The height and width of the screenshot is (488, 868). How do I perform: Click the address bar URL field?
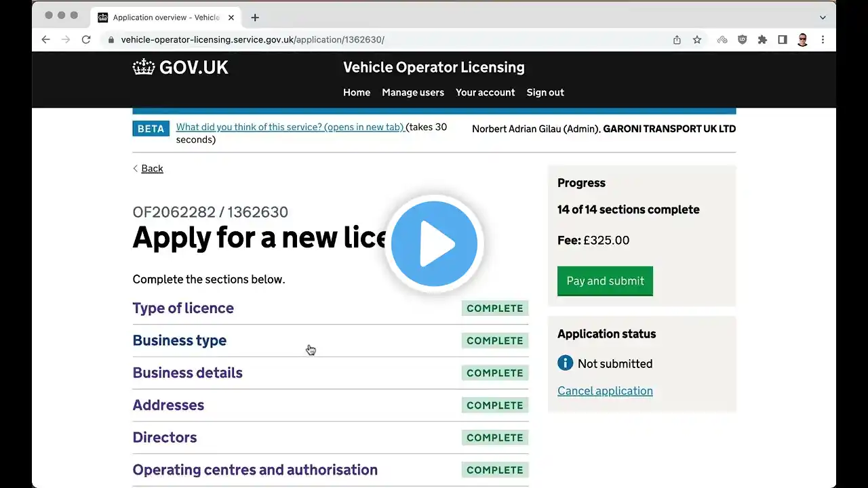pos(387,40)
